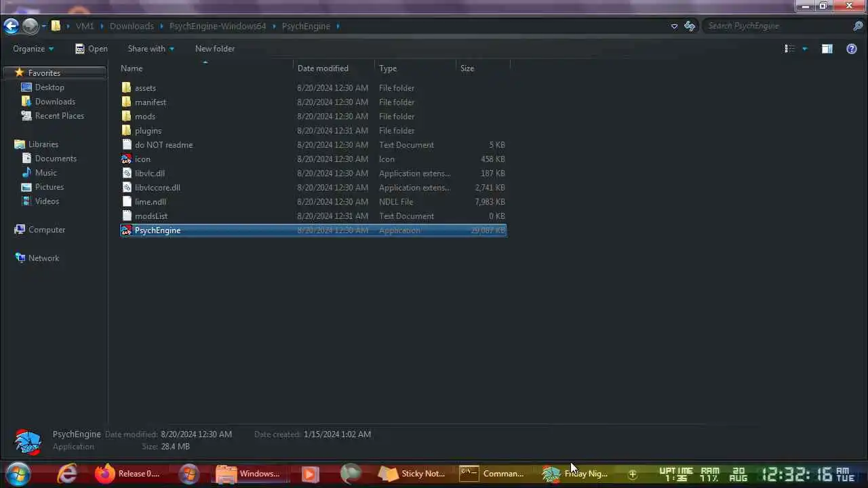Sort by the Size column header
This screenshot has height=488, width=868.
click(x=483, y=68)
